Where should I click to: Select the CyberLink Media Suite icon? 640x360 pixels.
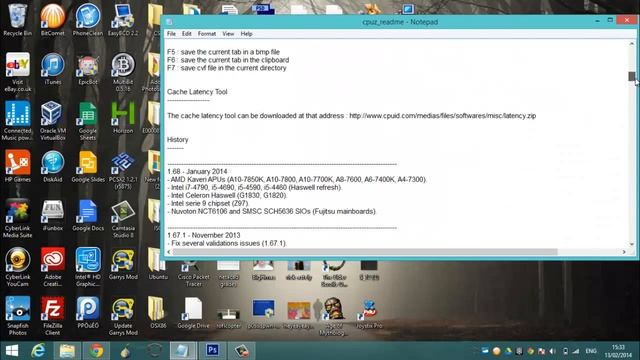coord(18,218)
